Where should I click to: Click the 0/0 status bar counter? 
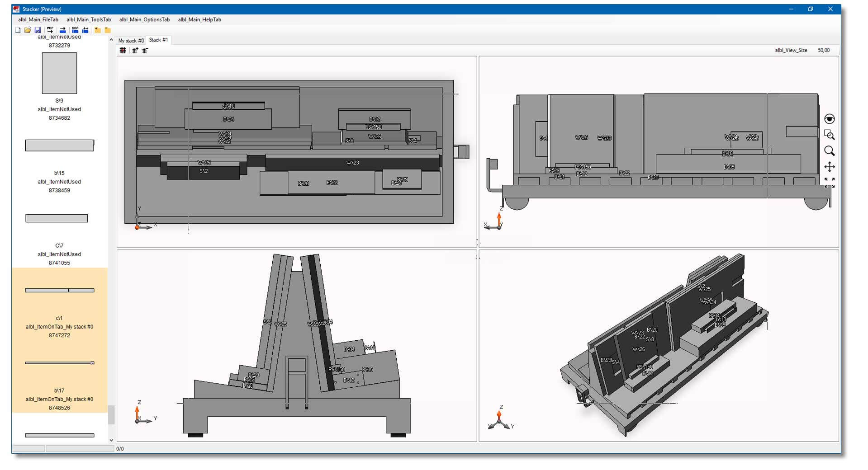(120, 449)
